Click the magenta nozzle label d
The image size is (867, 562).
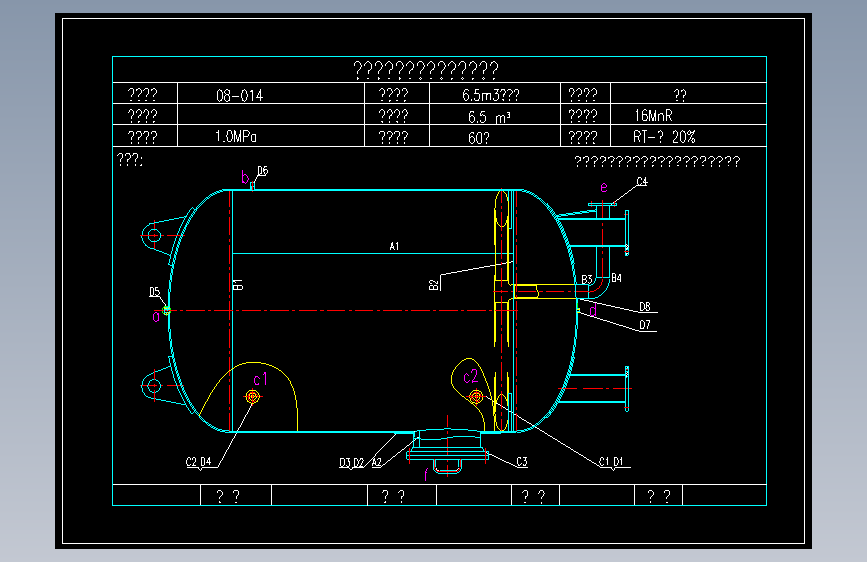pos(593,310)
